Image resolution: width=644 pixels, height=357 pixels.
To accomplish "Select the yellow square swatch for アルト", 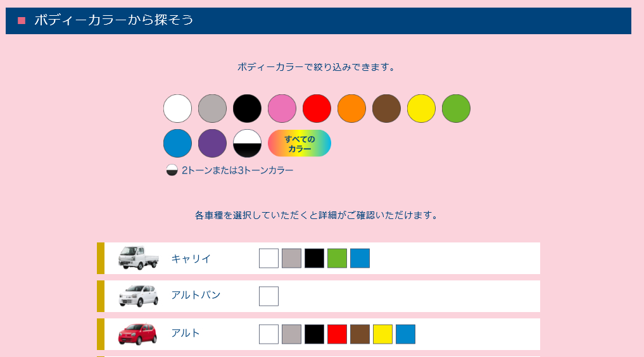I will point(382,334).
